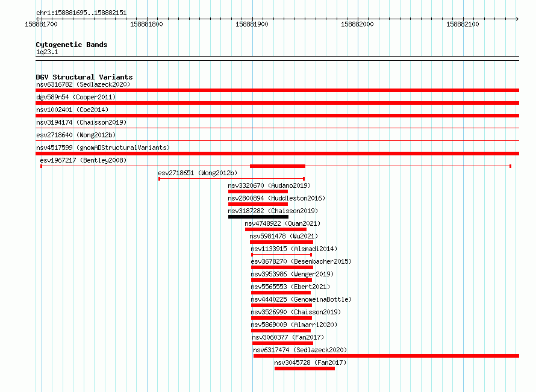The height and width of the screenshot is (392, 536).
Task: Click ruler position 158881700
Action: [x=41, y=24]
